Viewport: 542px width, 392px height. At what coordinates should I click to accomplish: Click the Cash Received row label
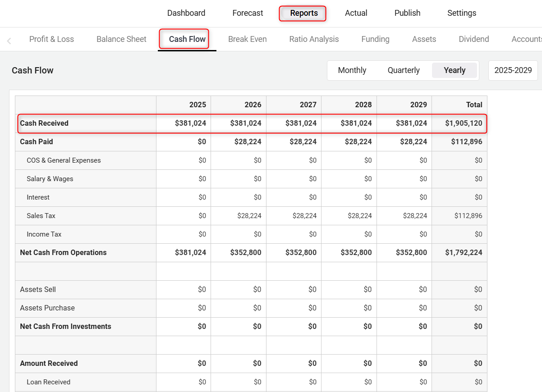(44, 123)
